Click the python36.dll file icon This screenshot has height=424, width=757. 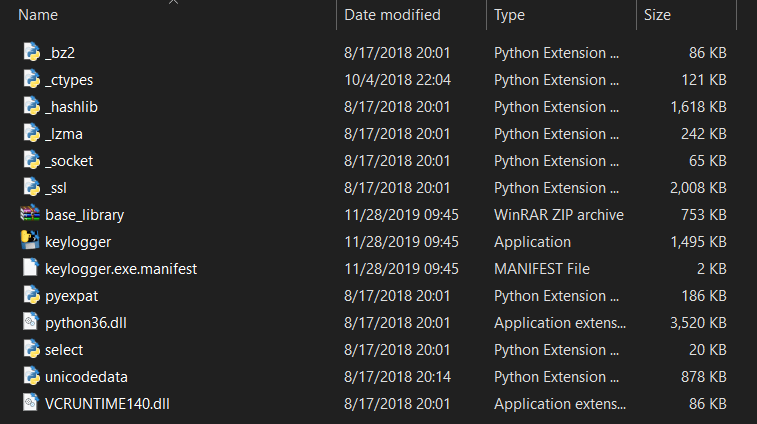[x=30, y=322]
